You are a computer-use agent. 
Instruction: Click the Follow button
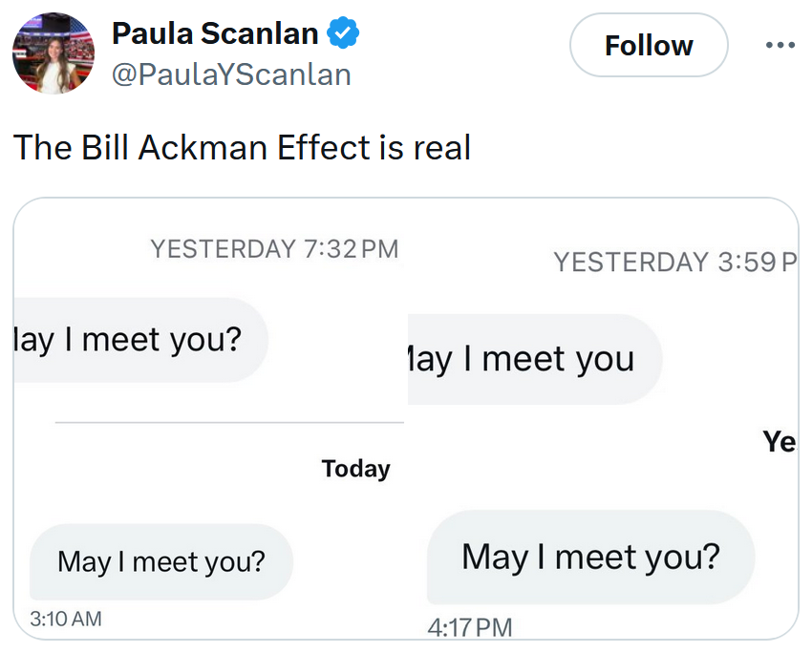(648, 45)
